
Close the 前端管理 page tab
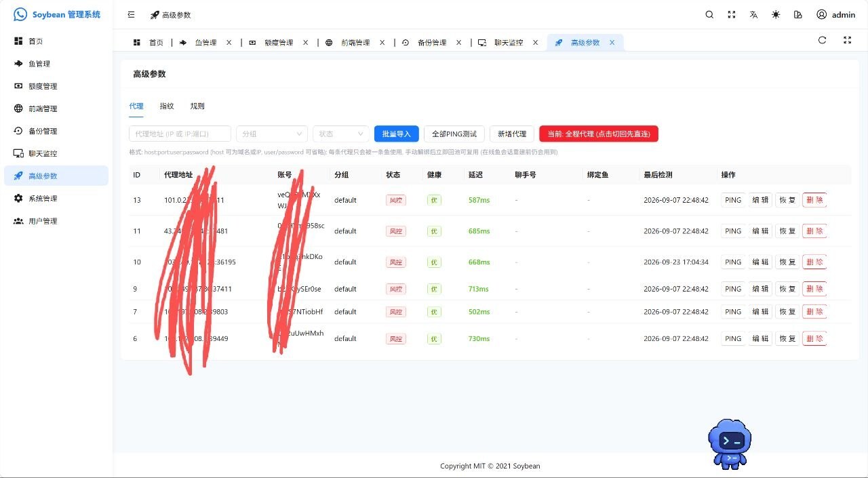[x=382, y=43]
